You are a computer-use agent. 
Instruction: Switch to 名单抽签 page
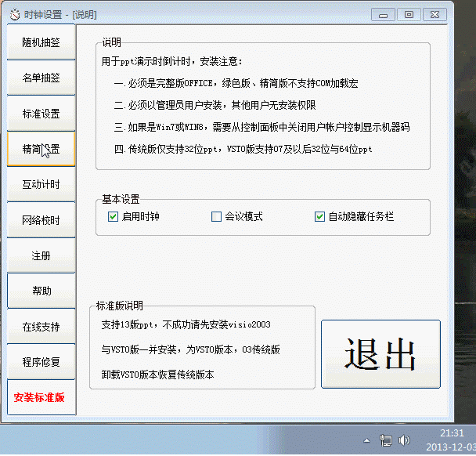(x=41, y=78)
